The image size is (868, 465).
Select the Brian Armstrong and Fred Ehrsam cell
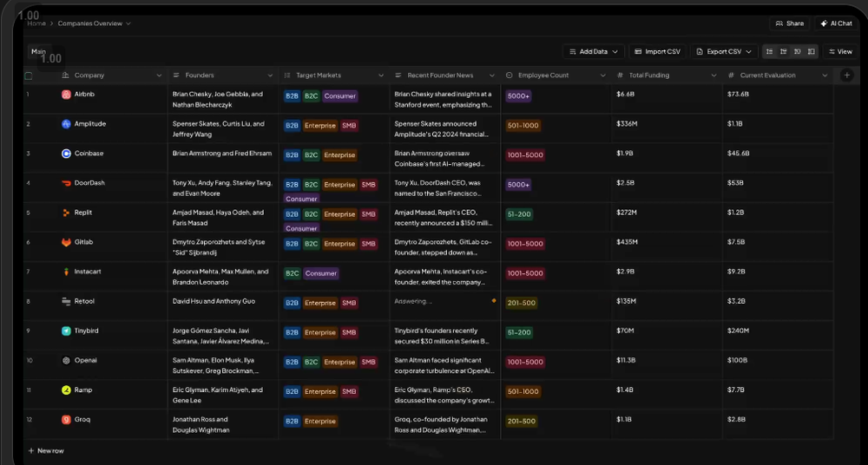(x=222, y=158)
